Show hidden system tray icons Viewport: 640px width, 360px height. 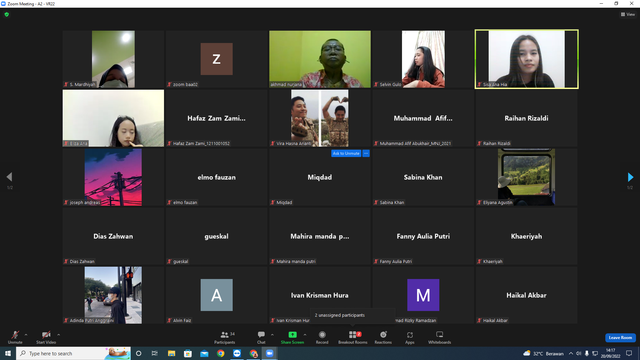click(x=571, y=353)
